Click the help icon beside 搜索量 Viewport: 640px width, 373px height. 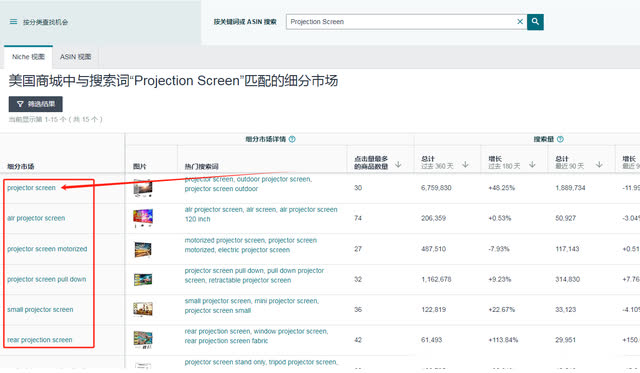560,139
